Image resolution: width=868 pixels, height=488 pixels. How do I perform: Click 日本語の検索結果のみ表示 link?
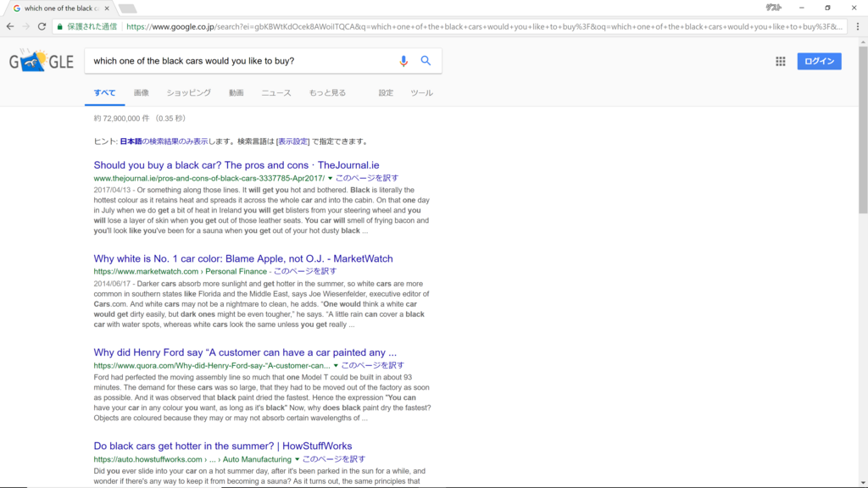click(164, 141)
